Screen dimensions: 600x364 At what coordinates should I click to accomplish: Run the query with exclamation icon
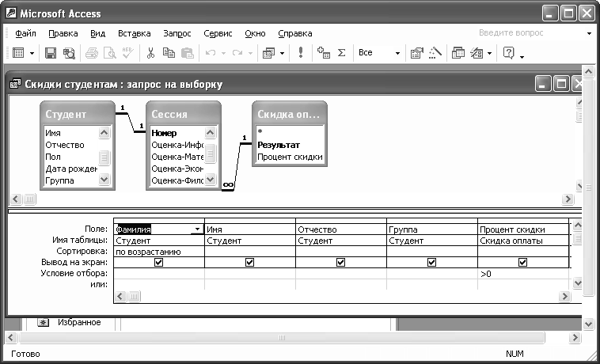pyautogui.click(x=301, y=53)
